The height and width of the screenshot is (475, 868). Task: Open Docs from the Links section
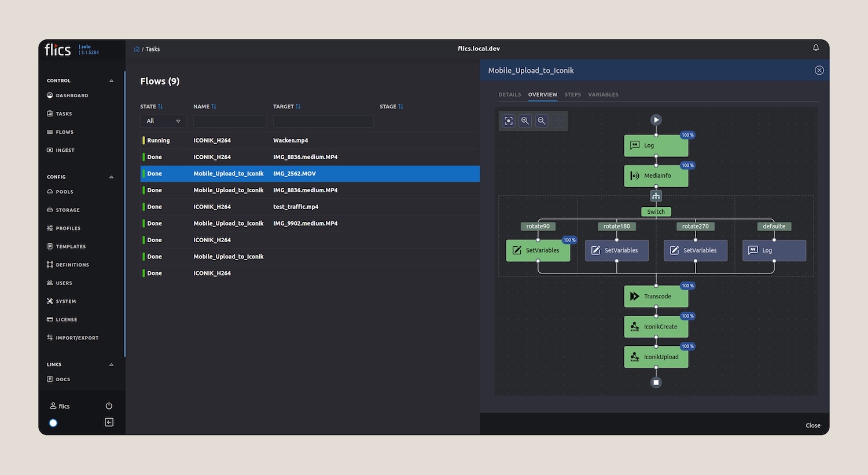click(x=62, y=379)
